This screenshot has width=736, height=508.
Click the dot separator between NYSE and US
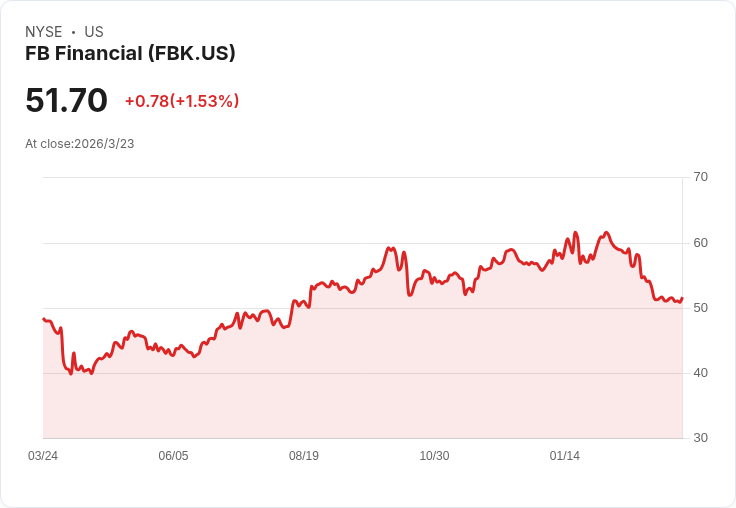pyautogui.click(x=73, y=32)
